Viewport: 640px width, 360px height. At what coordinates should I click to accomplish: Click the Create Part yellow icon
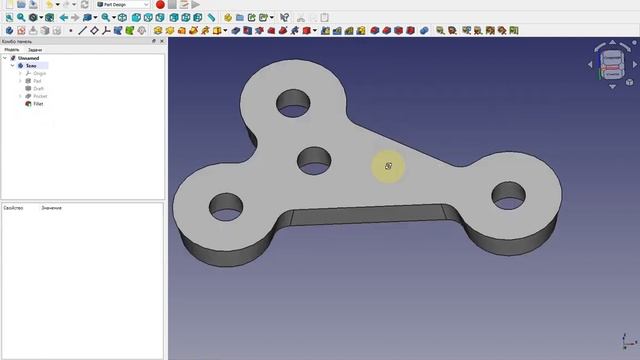click(x=228, y=18)
